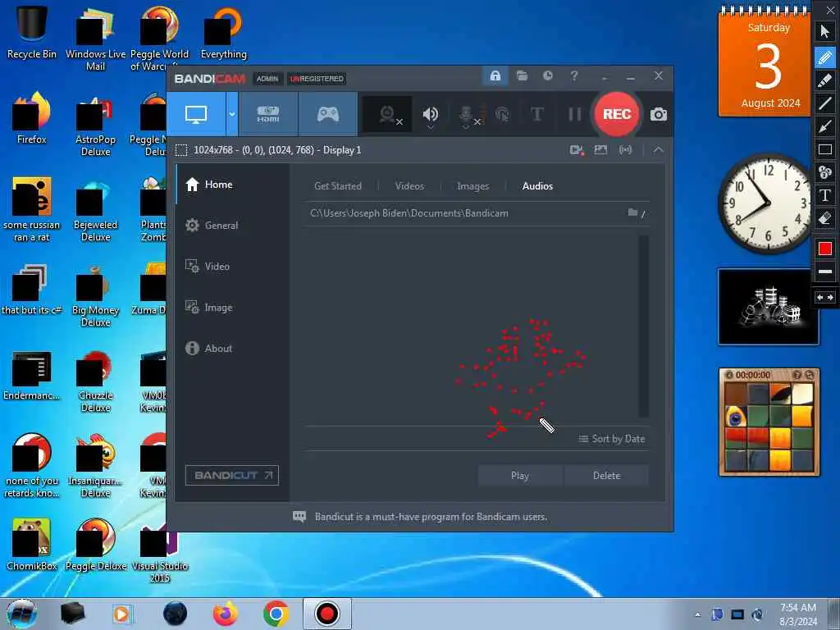The width and height of the screenshot is (840, 630).
Task: Toggle speaker sound recording icon
Action: (430, 113)
